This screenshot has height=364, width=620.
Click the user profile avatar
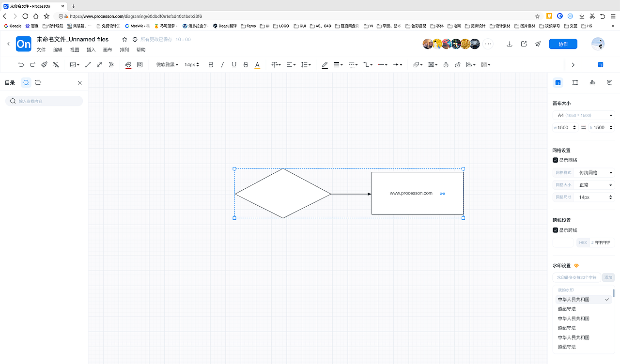coord(598,44)
